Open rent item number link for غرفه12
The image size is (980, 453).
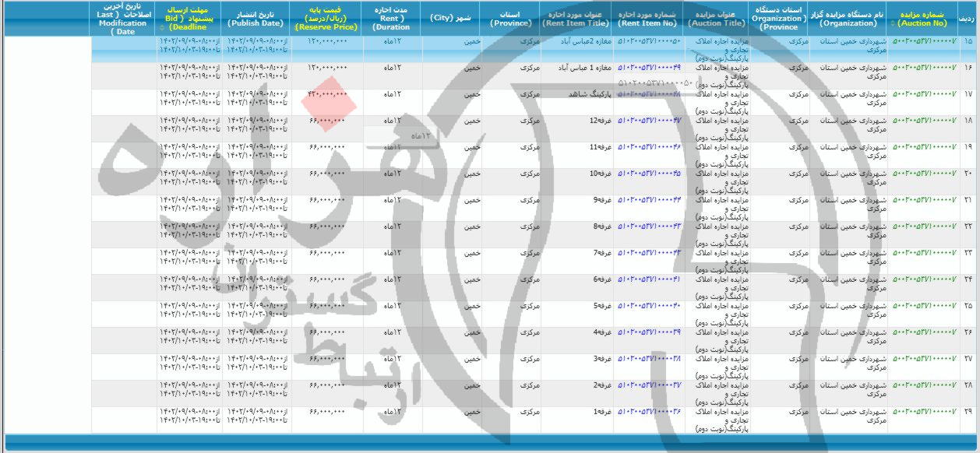coord(649,120)
